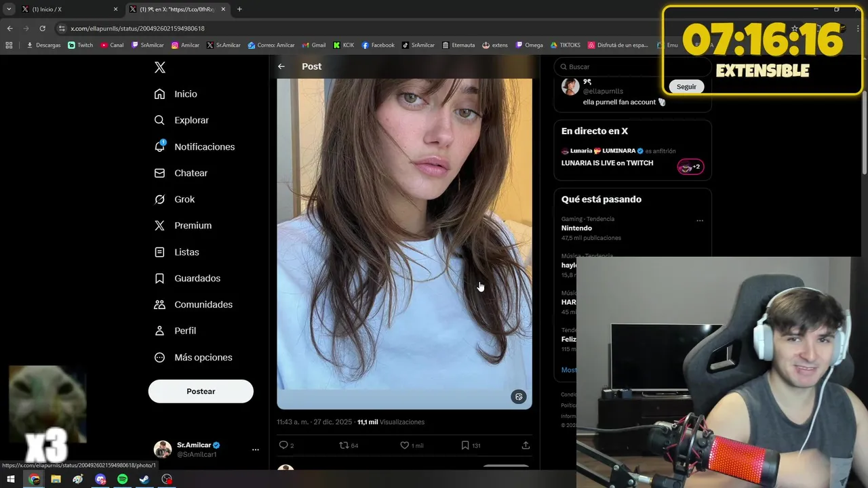
Task: Click browser forward arrow
Action: [26, 28]
